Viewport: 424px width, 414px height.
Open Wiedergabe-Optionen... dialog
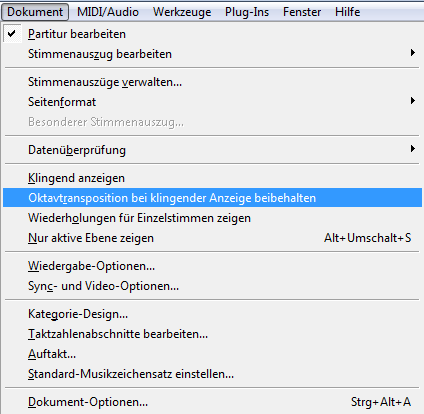[x=212, y=266]
